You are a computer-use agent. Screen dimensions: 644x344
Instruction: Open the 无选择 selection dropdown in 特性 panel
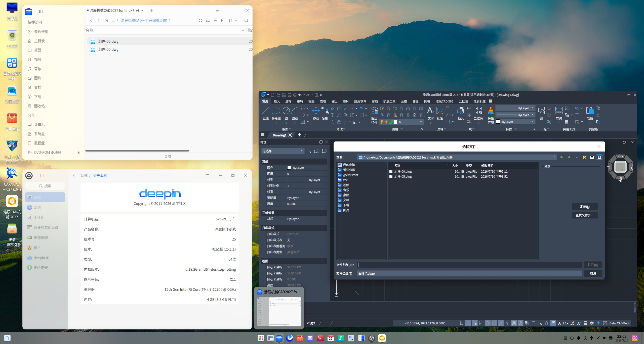pos(283,151)
